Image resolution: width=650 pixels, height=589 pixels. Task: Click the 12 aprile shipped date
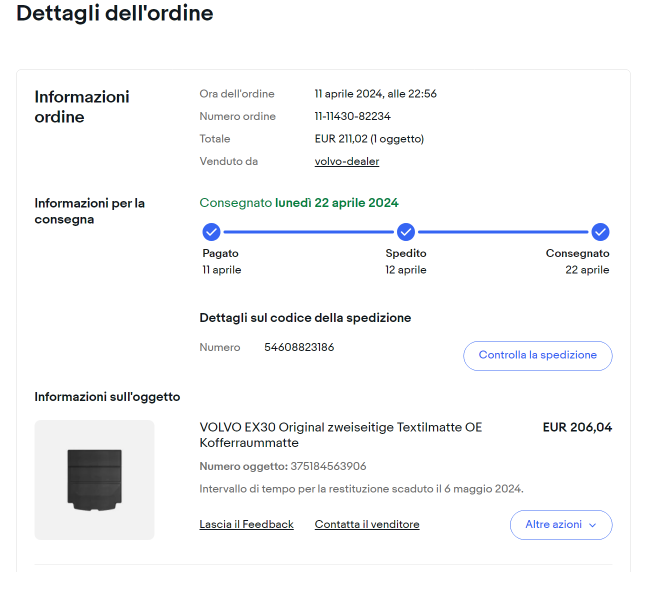pos(406,270)
